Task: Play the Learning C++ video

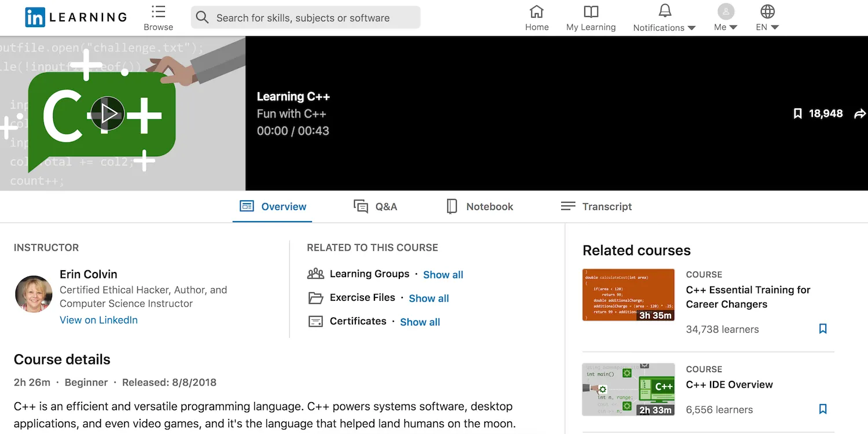Action: pos(108,113)
